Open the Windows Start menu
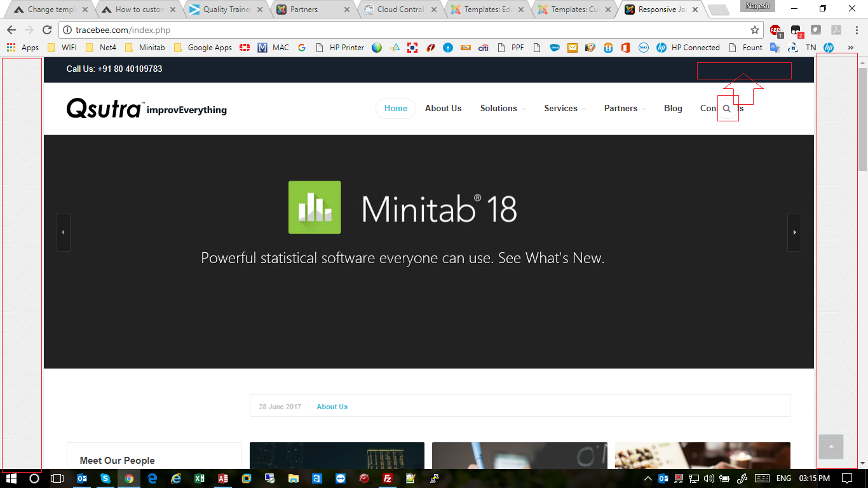Image resolution: width=868 pixels, height=488 pixels. click(x=11, y=478)
